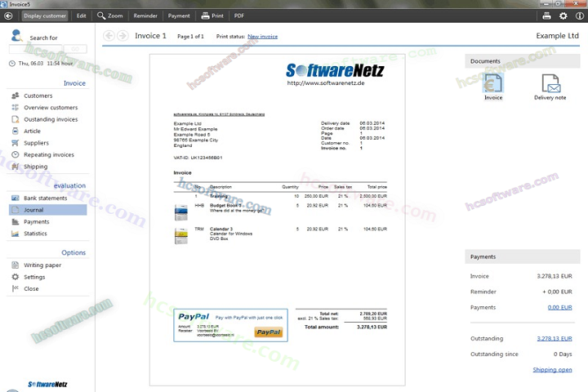588x392 pixels.
Task: Click the Display customer toolbar button
Action: [x=45, y=16]
